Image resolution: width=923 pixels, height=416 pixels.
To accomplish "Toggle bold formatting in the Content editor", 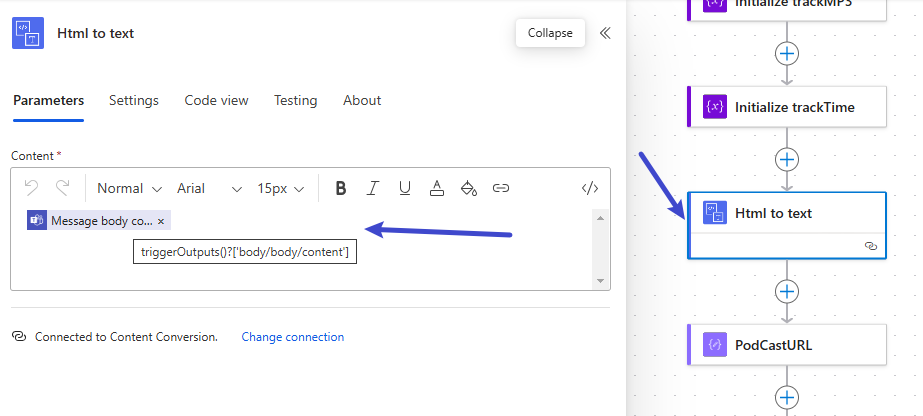I will (x=341, y=188).
